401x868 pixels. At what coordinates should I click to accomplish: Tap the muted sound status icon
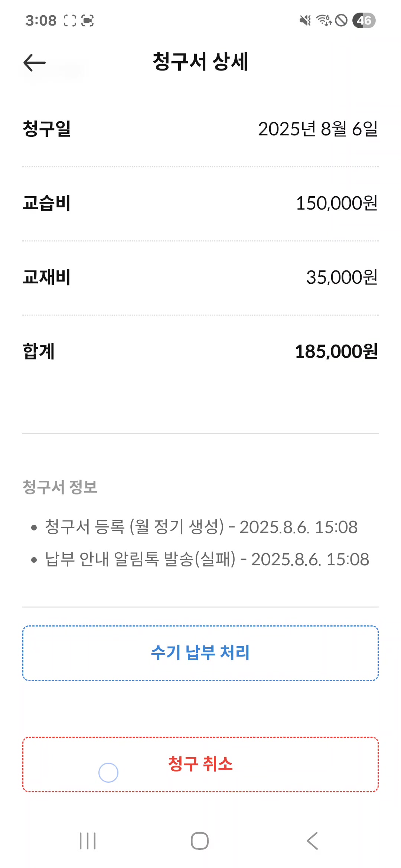(x=305, y=20)
